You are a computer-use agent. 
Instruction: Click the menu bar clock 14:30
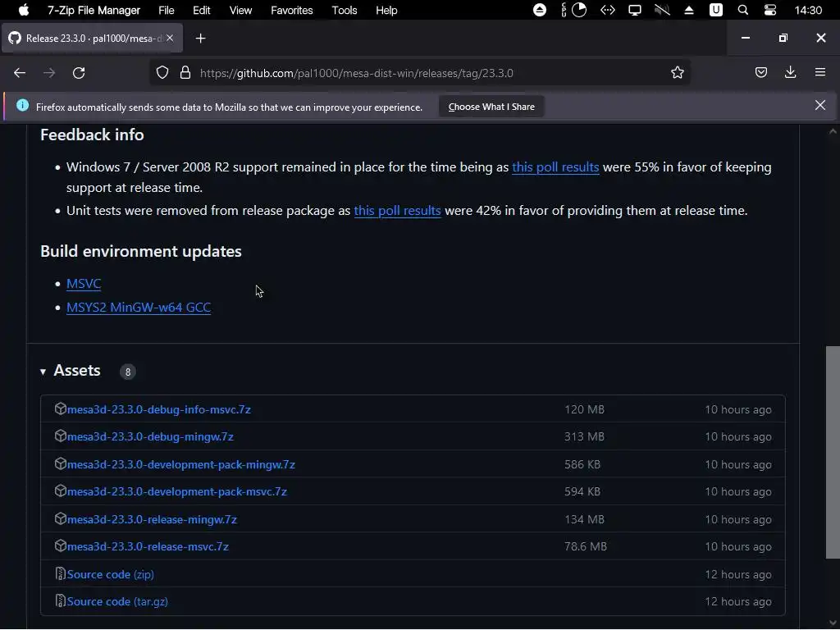point(808,10)
